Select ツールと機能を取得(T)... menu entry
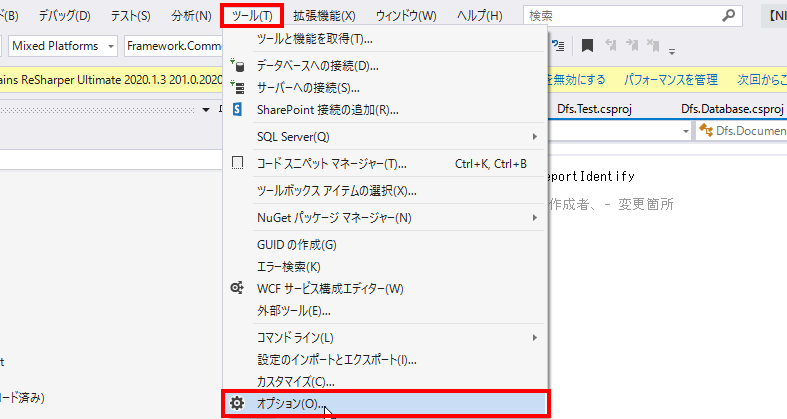787x419 pixels. [x=385, y=39]
